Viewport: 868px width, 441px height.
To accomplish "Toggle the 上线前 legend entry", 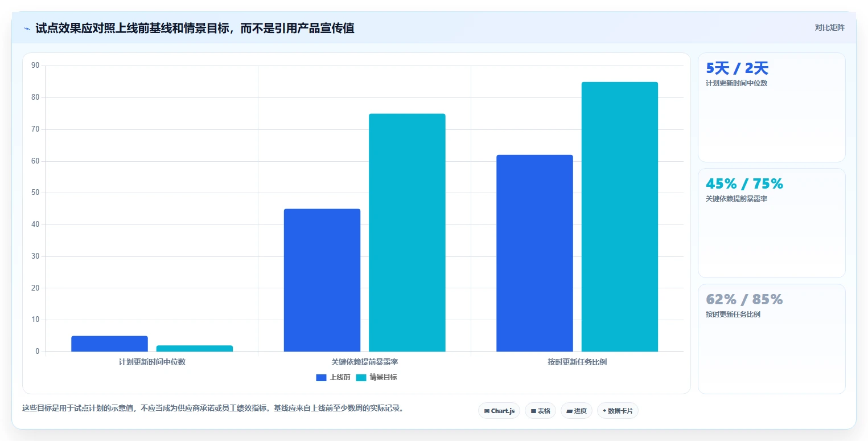I will (333, 377).
